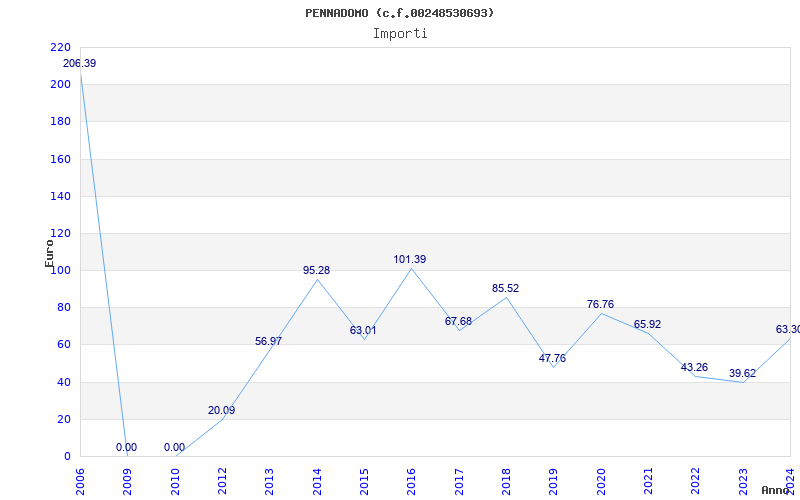Click y-axis tick label 160

coord(60,159)
